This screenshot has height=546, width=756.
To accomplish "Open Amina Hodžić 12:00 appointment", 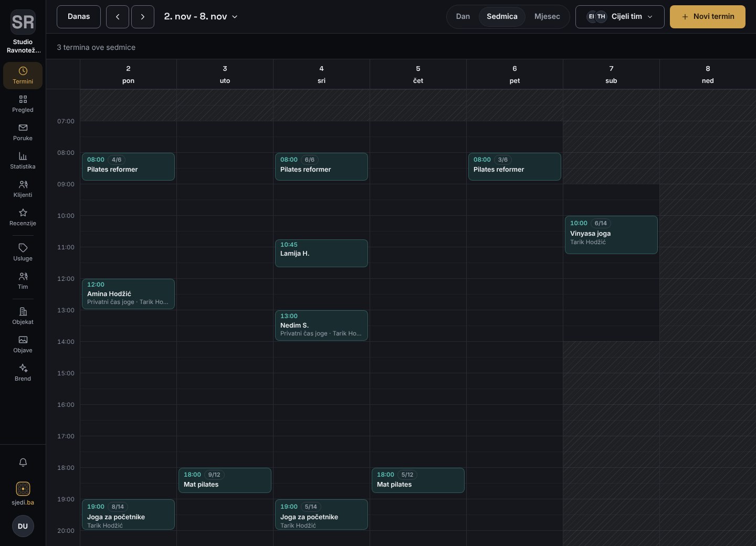I will pyautogui.click(x=128, y=294).
